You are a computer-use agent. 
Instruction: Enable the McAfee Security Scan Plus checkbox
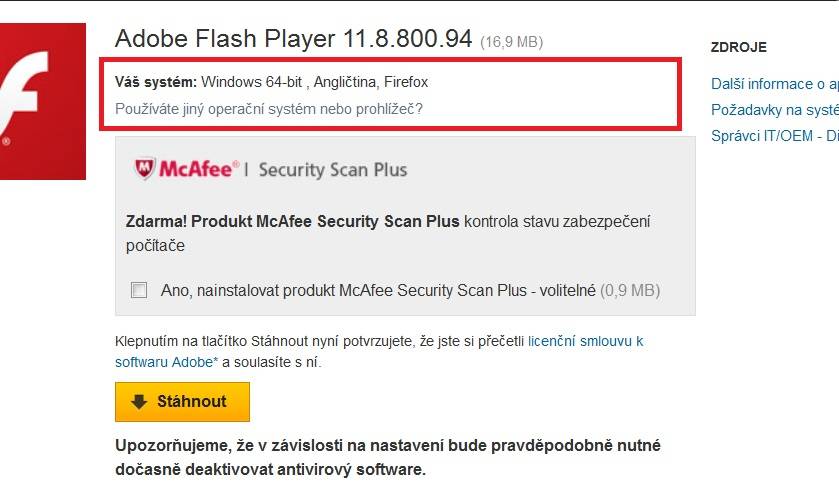click(139, 290)
